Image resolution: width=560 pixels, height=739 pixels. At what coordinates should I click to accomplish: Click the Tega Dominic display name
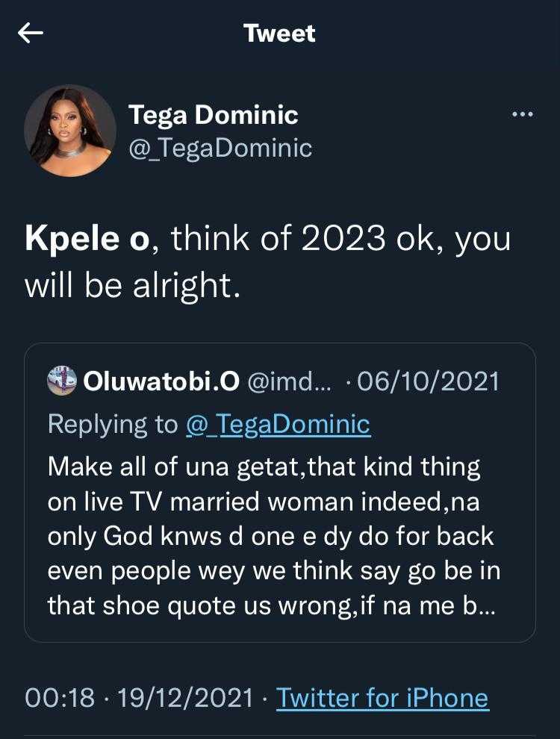213,115
